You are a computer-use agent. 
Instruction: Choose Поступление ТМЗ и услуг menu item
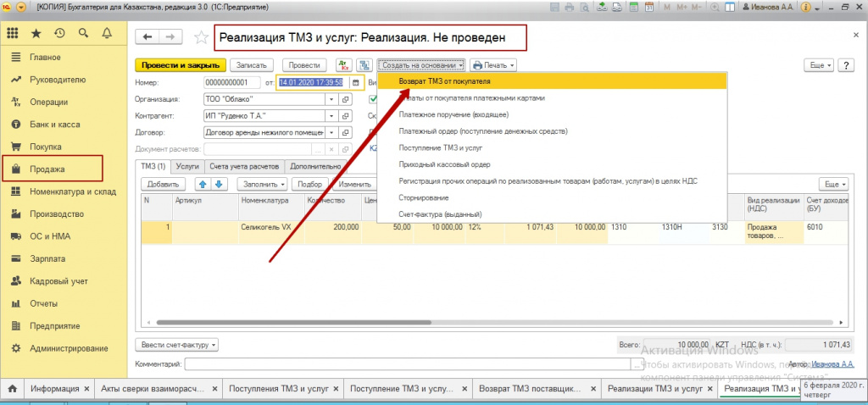click(552, 147)
